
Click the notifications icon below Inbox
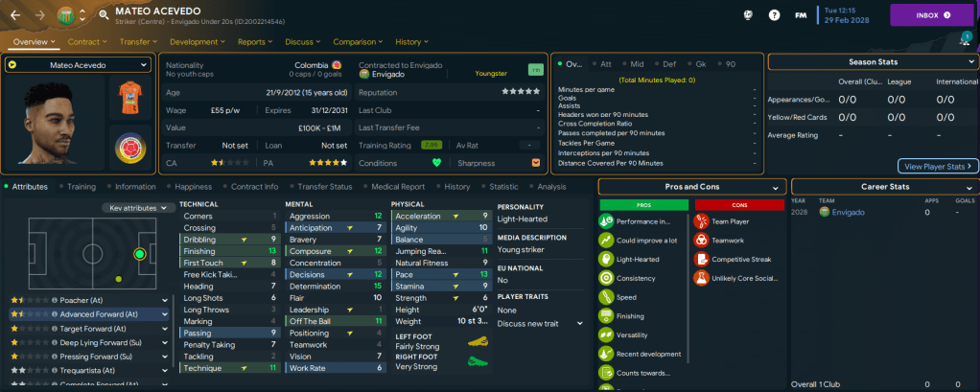point(965,38)
